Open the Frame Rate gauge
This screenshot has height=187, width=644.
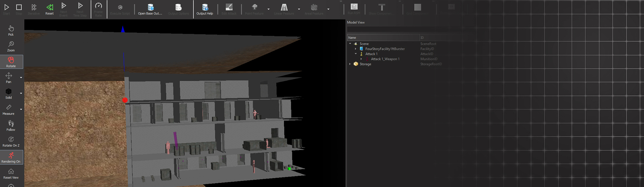pos(98,9)
